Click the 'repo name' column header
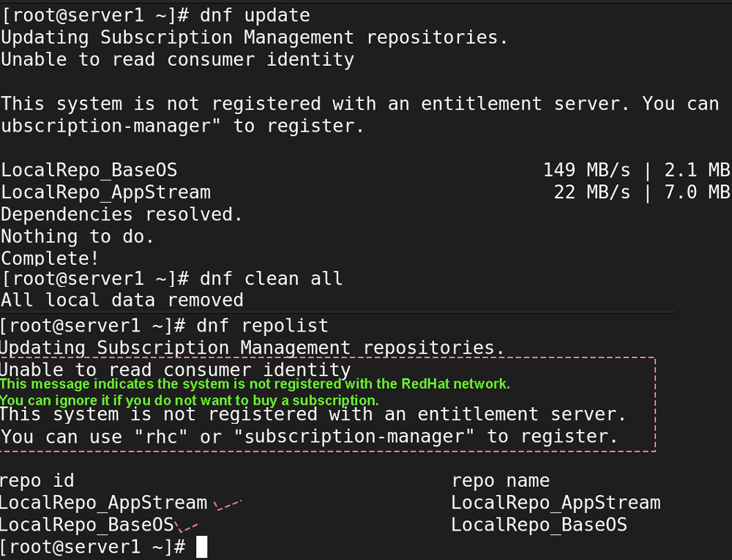This screenshot has height=560, width=732. [501, 480]
